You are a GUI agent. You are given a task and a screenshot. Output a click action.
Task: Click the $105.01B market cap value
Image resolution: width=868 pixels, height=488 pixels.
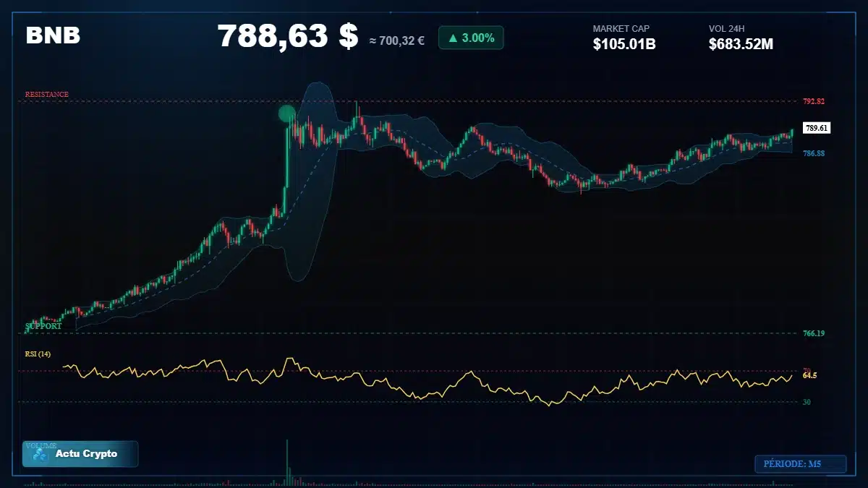(x=624, y=44)
